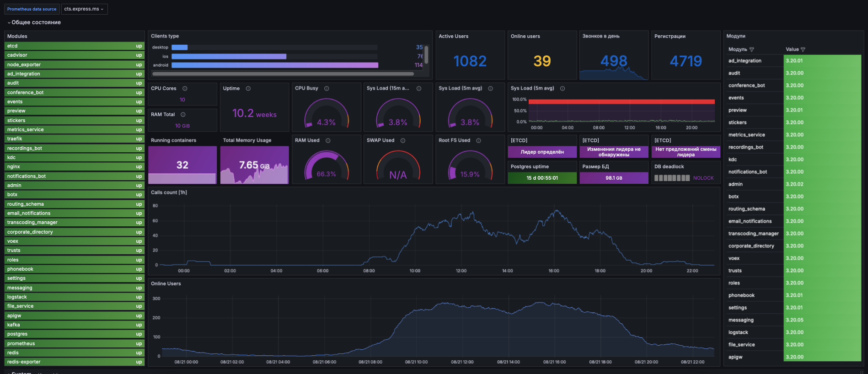
Task: Click apigw in Модули table
Action: pos(735,357)
